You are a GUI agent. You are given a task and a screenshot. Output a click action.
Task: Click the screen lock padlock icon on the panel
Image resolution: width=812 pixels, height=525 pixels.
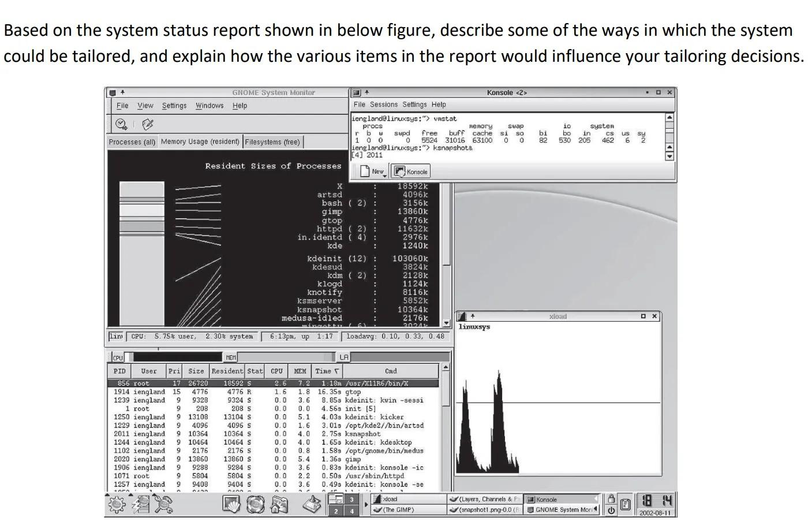tap(611, 498)
